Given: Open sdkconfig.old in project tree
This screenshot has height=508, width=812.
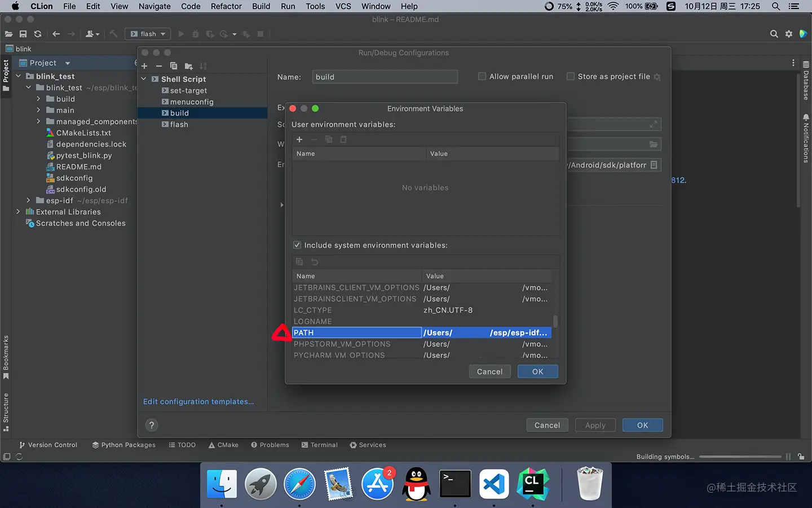Looking at the screenshot, I should pyautogui.click(x=81, y=189).
